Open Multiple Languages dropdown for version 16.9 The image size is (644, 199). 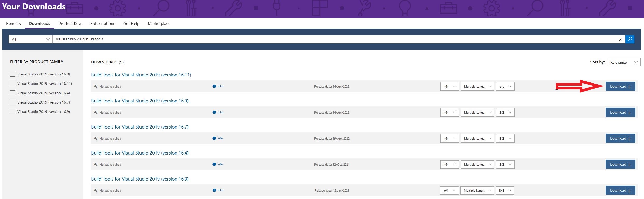pos(477,113)
